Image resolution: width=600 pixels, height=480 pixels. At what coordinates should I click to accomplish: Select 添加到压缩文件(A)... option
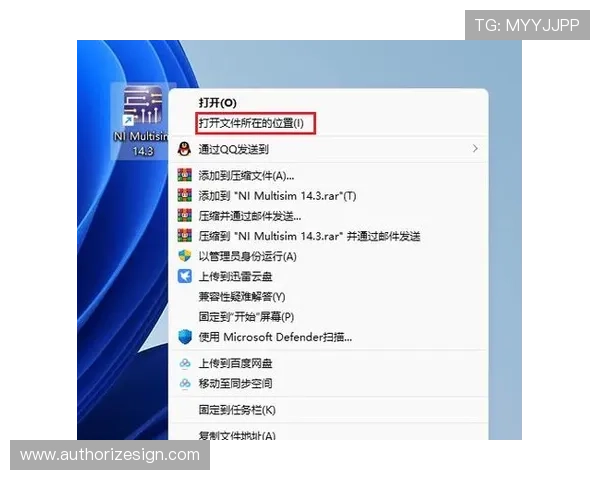click(328, 175)
